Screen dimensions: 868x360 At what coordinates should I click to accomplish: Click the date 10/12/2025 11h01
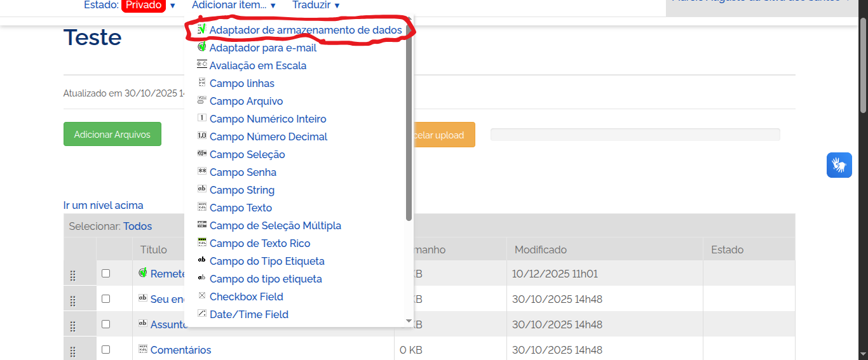pos(555,274)
